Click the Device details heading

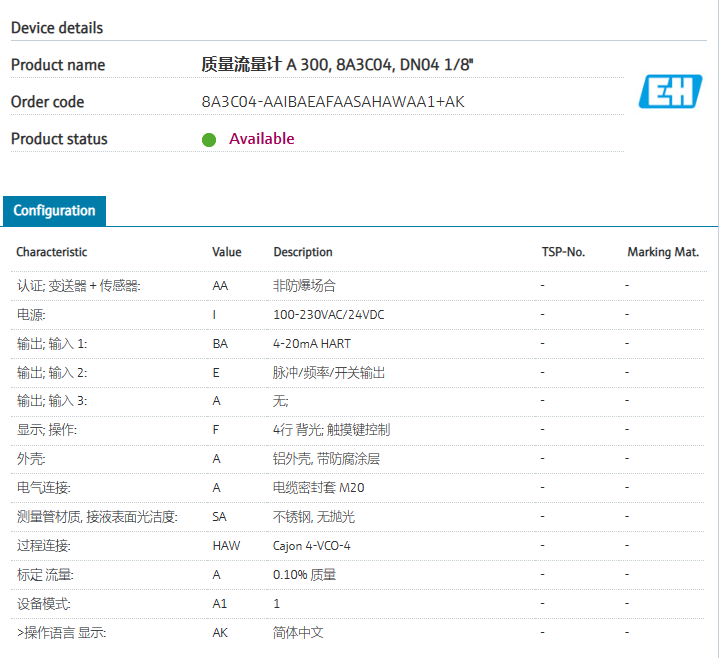(x=57, y=28)
